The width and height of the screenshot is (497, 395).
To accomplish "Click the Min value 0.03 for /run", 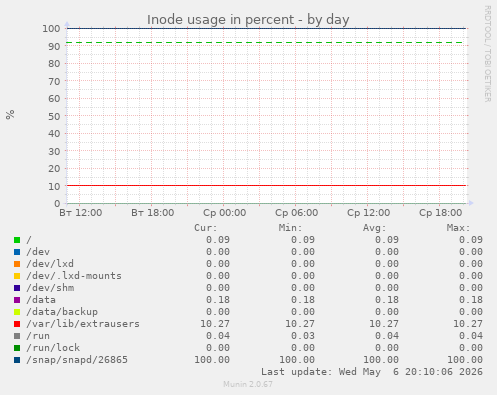I will (303, 336).
